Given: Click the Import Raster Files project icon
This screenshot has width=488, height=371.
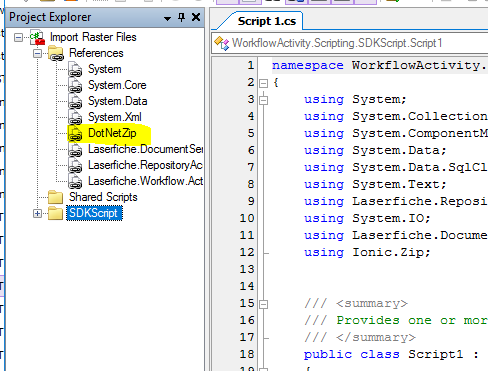Looking at the screenshot, I should [x=37, y=37].
